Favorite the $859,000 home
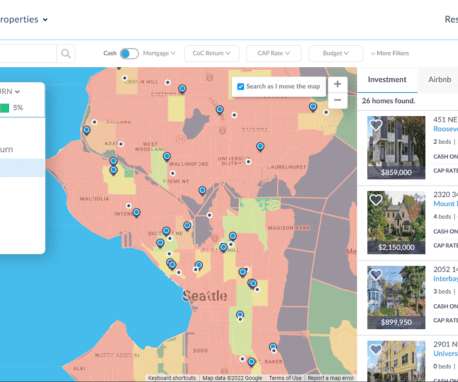This screenshot has width=458, height=382. coord(376,125)
